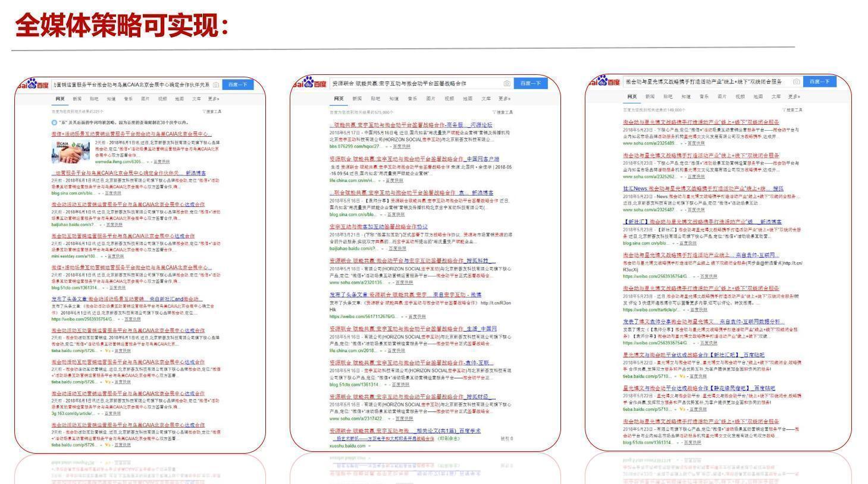Select 视频 tab in 星光博文 search page
The height and width of the screenshot is (484, 868).
[x=739, y=96]
